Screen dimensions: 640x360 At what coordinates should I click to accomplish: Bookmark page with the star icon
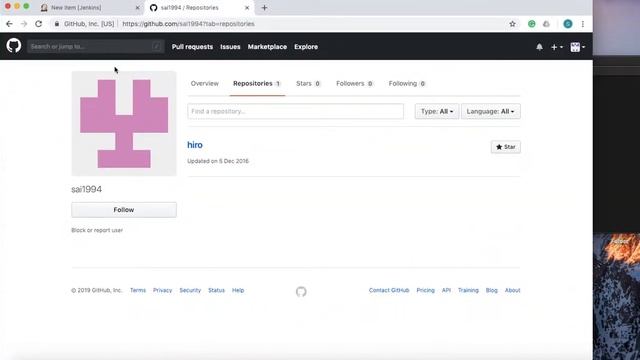coord(512,24)
